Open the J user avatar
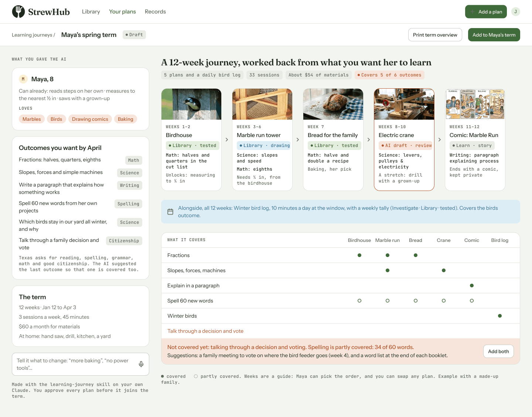This screenshot has height=417, width=532. pyautogui.click(x=516, y=12)
